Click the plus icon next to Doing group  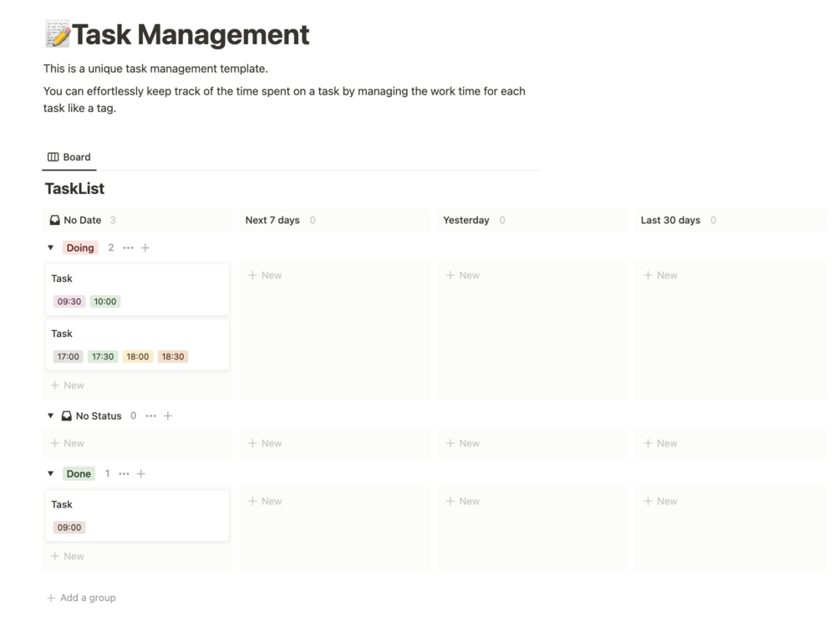145,248
